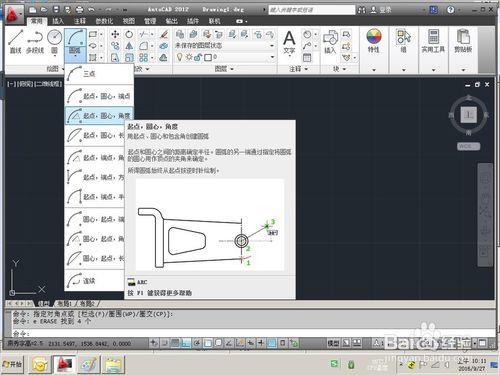Viewport: 500px width, 375px height.
Task: Select the Rectangle draw tool
Action: point(93,34)
